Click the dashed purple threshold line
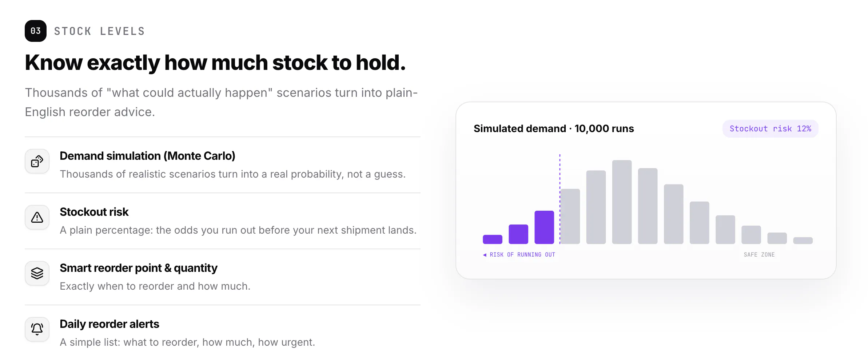 coord(560,199)
